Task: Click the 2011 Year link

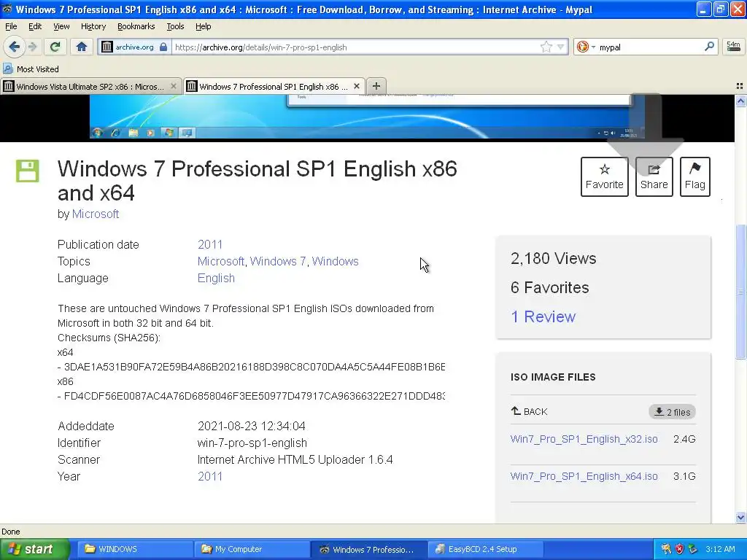Action: (209, 476)
